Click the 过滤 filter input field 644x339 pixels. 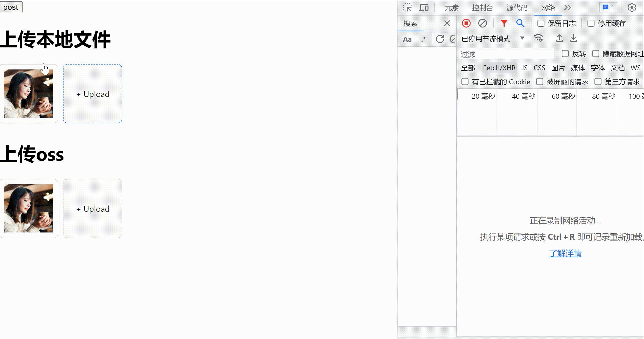click(x=506, y=54)
